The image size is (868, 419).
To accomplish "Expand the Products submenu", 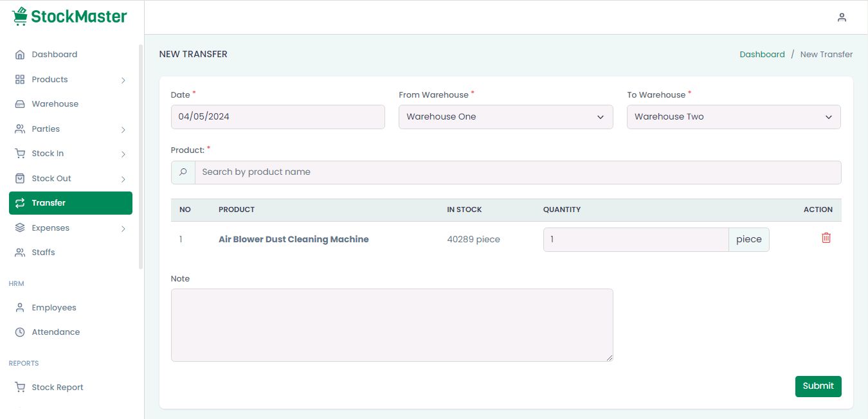I will pos(123,80).
